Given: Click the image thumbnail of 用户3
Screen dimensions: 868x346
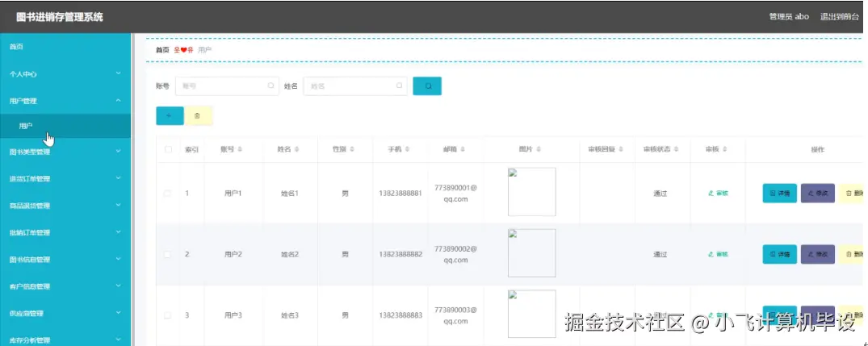Looking at the screenshot, I should coord(531,314).
